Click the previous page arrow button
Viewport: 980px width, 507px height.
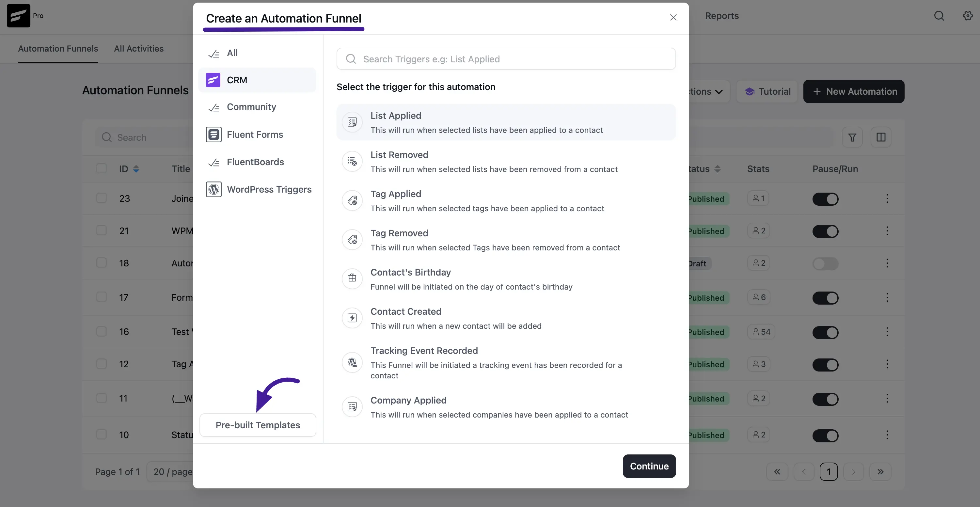coord(803,472)
